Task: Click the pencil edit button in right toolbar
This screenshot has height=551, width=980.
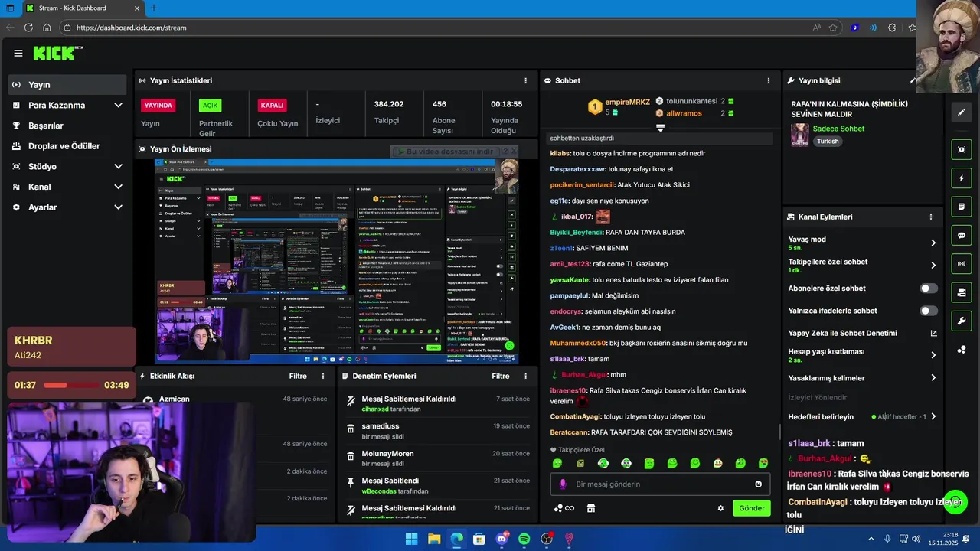Action: click(962, 112)
